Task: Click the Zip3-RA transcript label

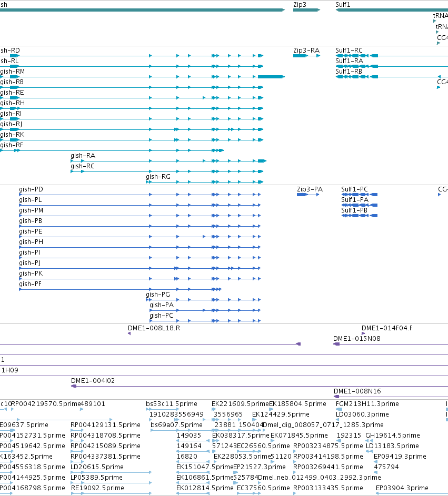Action: coord(306,50)
